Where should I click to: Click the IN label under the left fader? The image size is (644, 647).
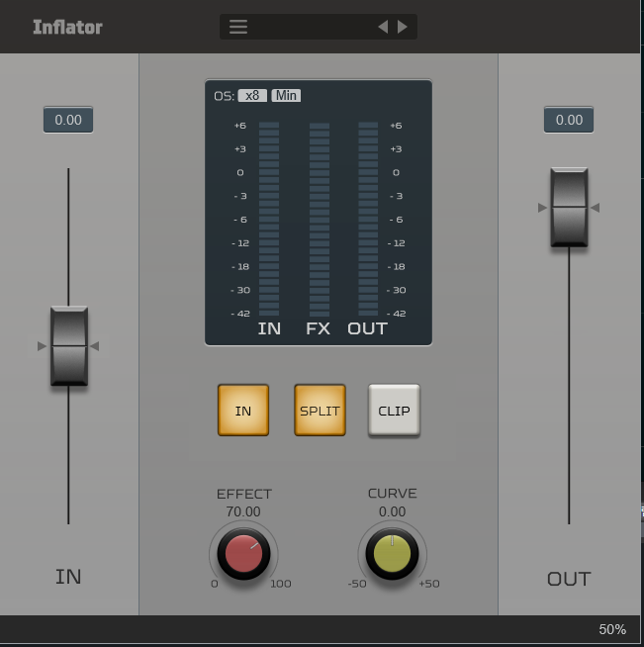(x=68, y=577)
